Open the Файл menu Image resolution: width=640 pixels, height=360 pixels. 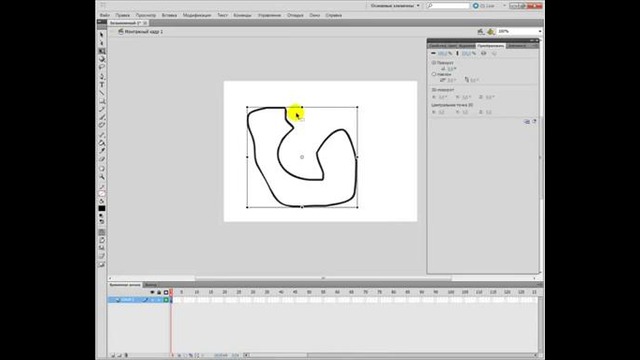point(105,15)
